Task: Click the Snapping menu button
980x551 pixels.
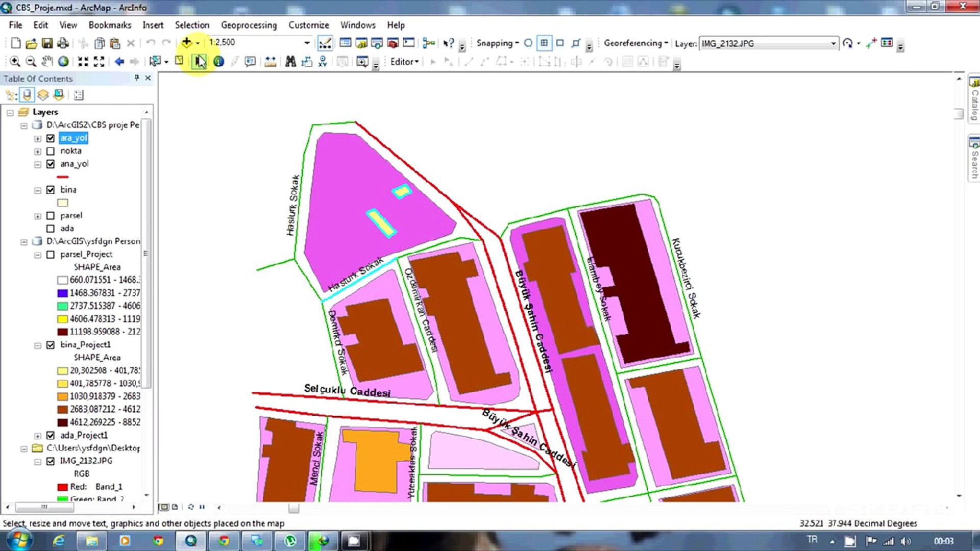Action: coord(497,43)
